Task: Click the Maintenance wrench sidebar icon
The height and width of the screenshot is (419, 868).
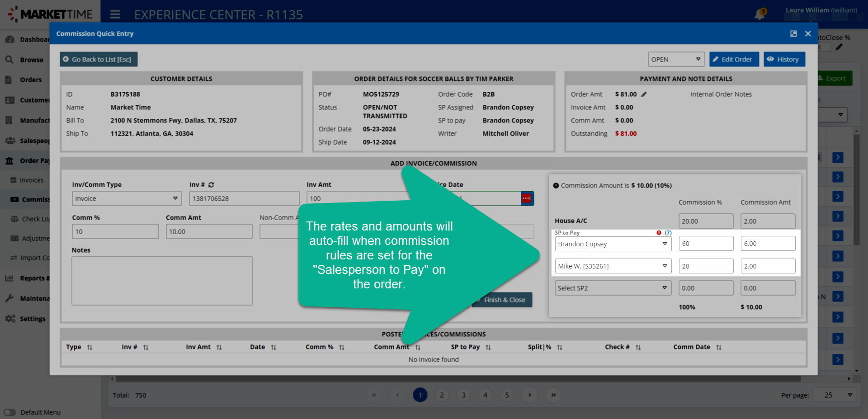Action: click(9, 298)
